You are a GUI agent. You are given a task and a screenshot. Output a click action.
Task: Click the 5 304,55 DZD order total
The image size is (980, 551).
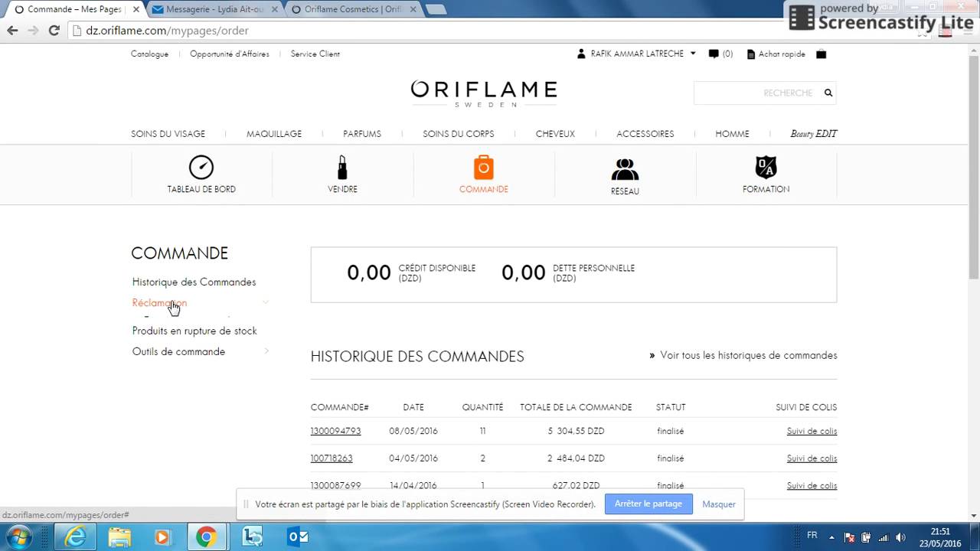click(x=576, y=431)
